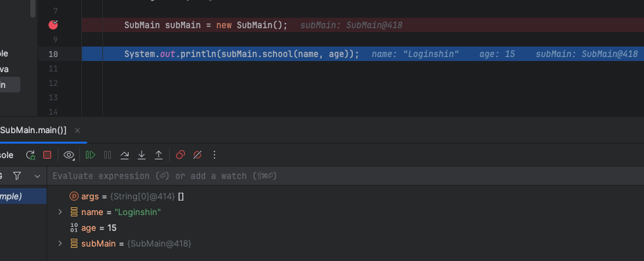Viewport: 644px width, 261px height.
Task: Step Out of current method
Action: (x=159, y=155)
